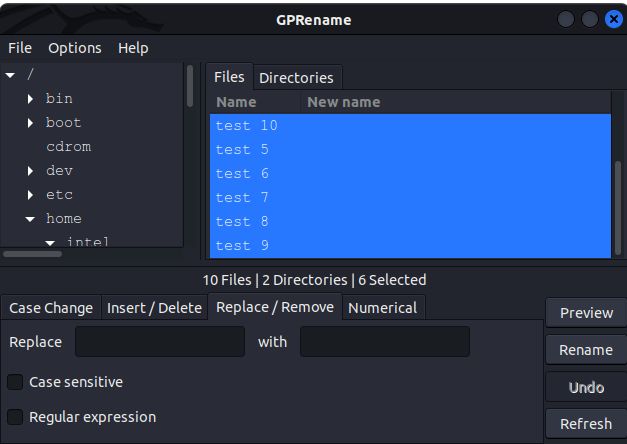Switch to the Case Change tab
Image resolution: width=627 pixels, height=444 pixels.
tap(51, 308)
